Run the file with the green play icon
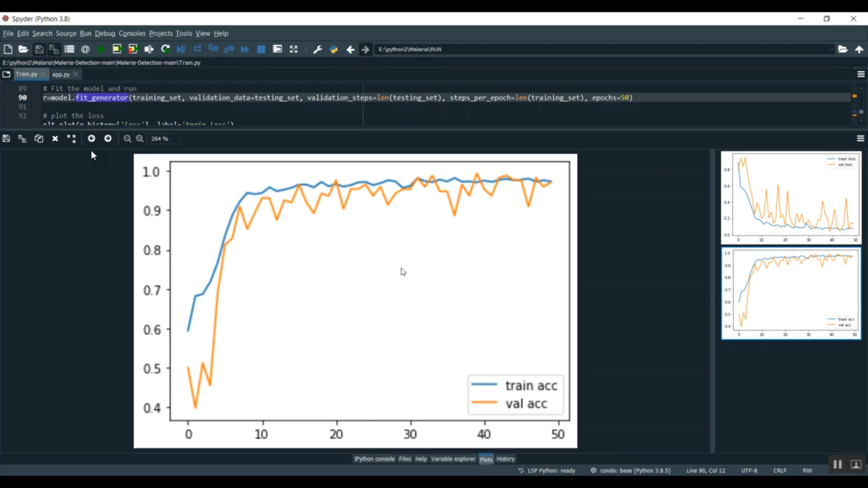This screenshot has width=868, height=488. [x=101, y=50]
